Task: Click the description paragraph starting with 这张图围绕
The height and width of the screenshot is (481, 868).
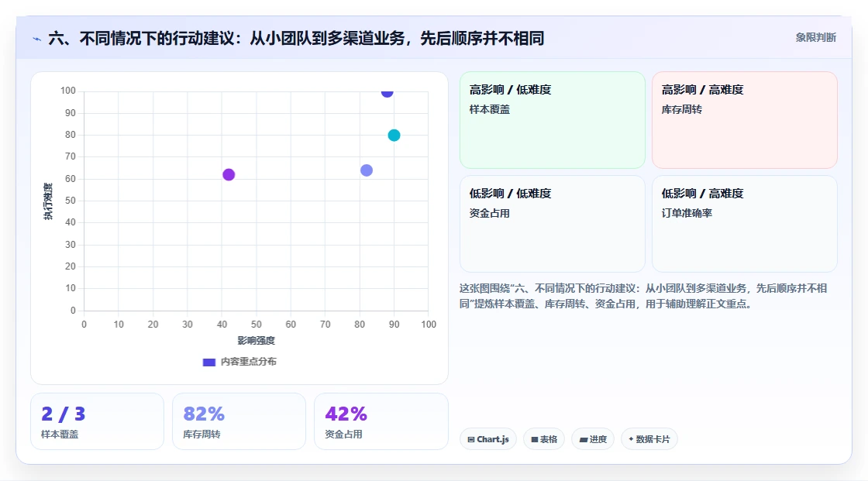Action: point(643,296)
